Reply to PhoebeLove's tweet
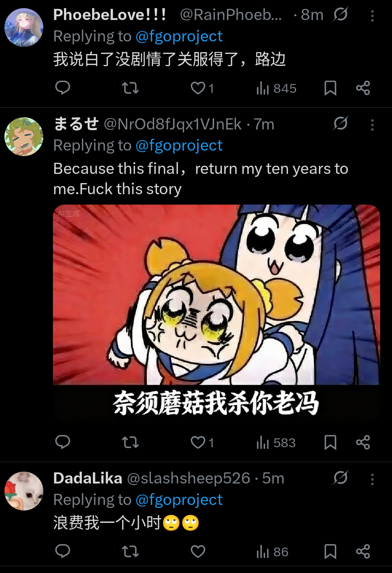The height and width of the screenshot is (573, 392). tap(62, 88)
